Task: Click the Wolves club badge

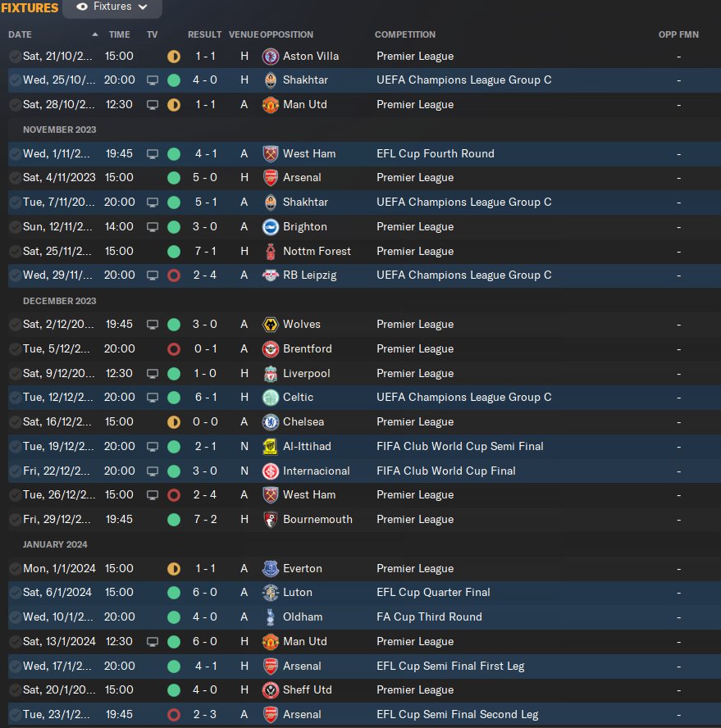Action: coord(271,325)
